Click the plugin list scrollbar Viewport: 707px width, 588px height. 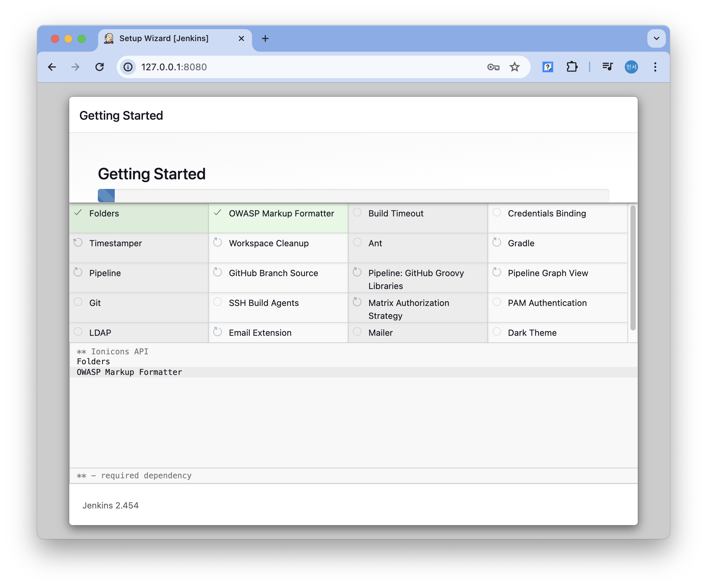click(x=633, y=268)
